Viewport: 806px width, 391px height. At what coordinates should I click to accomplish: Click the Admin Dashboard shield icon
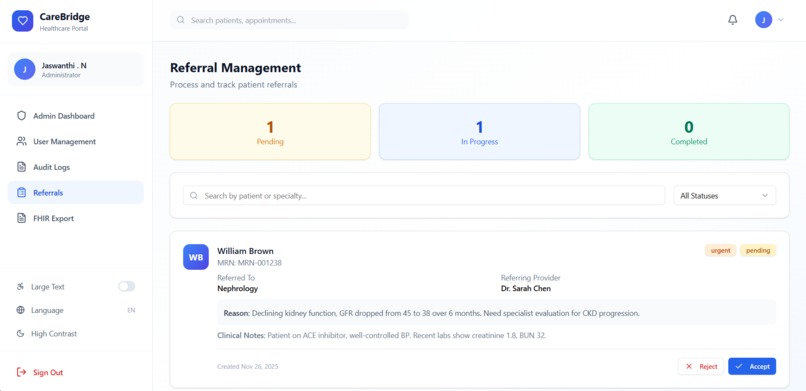click(21, 116)
